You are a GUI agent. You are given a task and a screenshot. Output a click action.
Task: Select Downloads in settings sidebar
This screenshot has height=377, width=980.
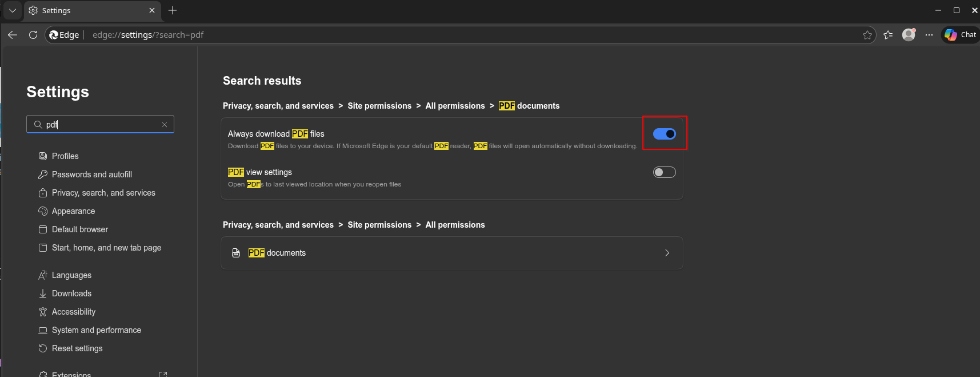coord(71,293)
